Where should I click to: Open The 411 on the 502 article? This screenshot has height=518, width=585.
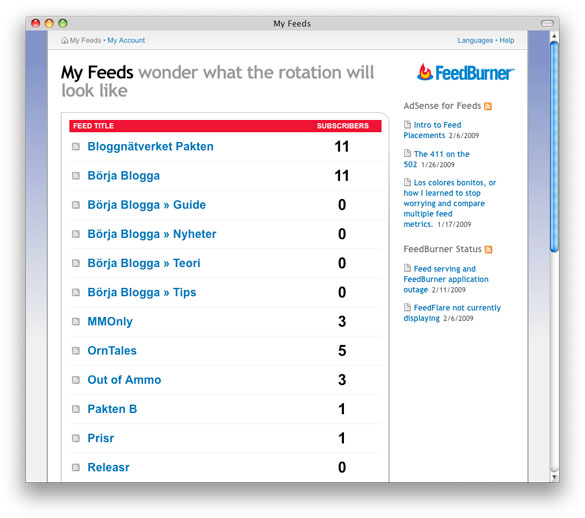(x=437, y=159)
